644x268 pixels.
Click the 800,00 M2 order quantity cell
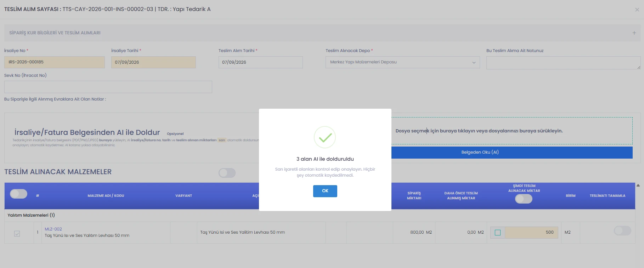point(414,233)
